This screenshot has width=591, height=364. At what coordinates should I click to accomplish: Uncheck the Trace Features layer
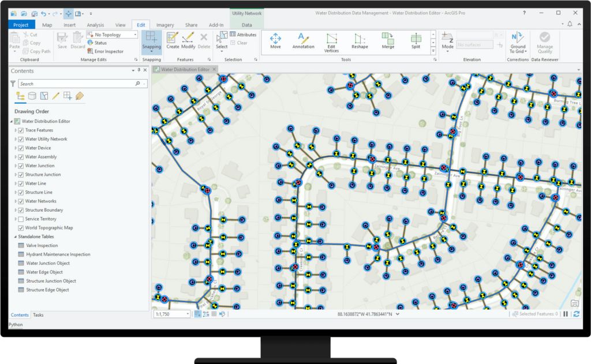pyautogui.click(x=21, y=130)
